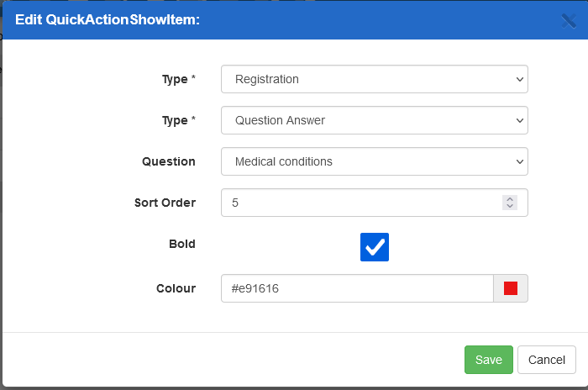
Task: Click the Edit QuickActionShowItem title text
Action: [108, 20]
